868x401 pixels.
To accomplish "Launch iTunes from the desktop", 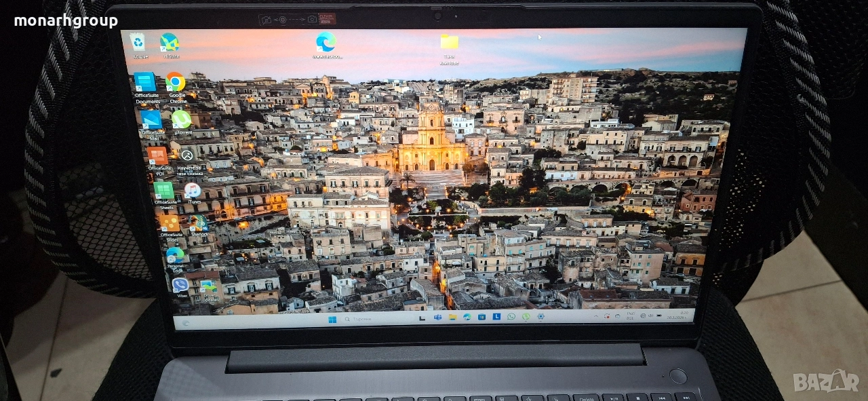I will click(x=193, y=191).
